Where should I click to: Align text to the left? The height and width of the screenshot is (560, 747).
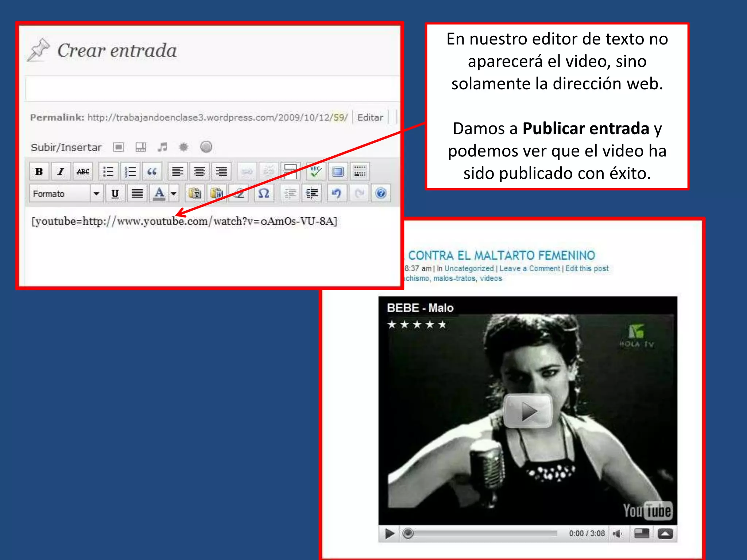tap(178, 171)
